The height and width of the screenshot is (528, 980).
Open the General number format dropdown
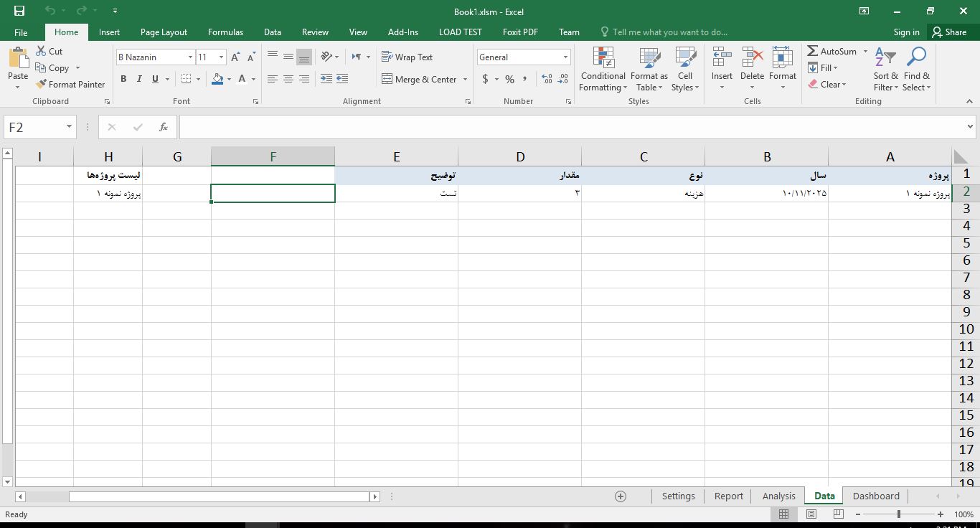[565, 57]
